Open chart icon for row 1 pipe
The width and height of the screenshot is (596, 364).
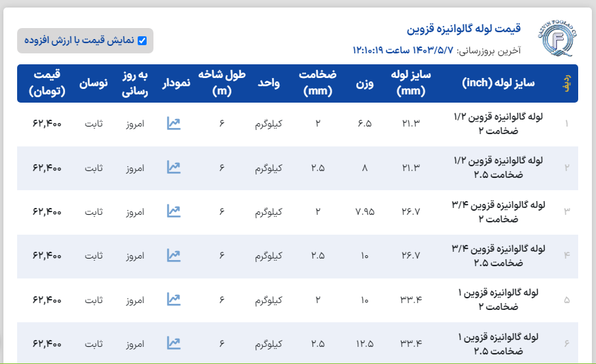(173, 124)
